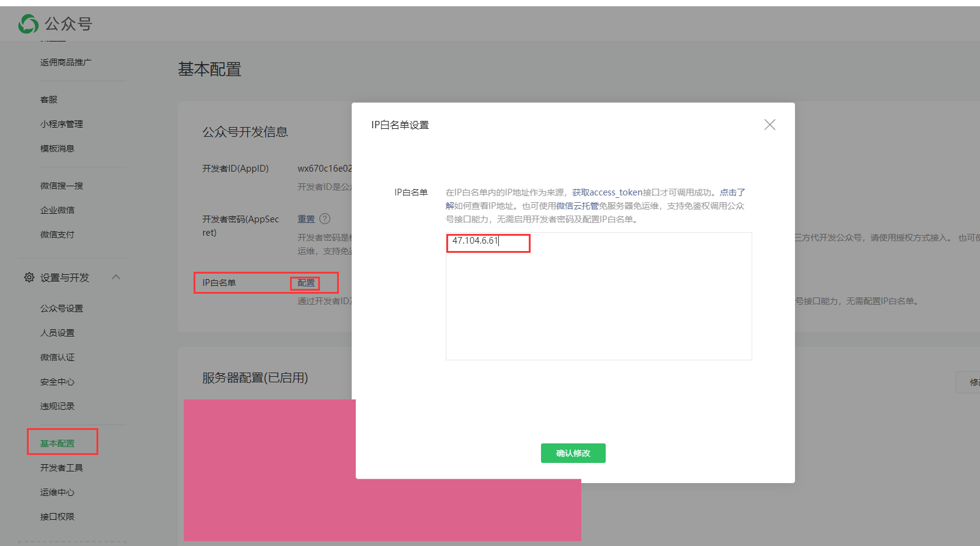980x546 pixels.
Task: Click 配置 link beside IP白名单
Action: pyautogui.click(x=307, y=283)
